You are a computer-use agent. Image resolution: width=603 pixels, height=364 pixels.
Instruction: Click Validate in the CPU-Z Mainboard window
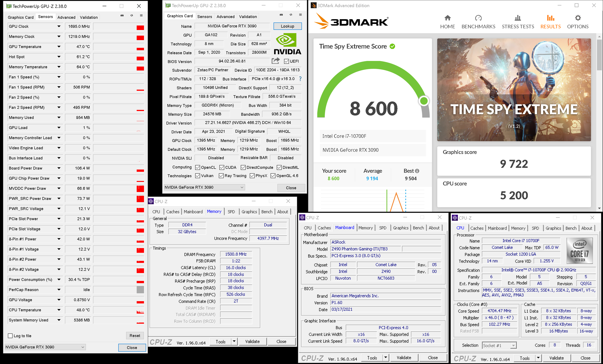404,357
